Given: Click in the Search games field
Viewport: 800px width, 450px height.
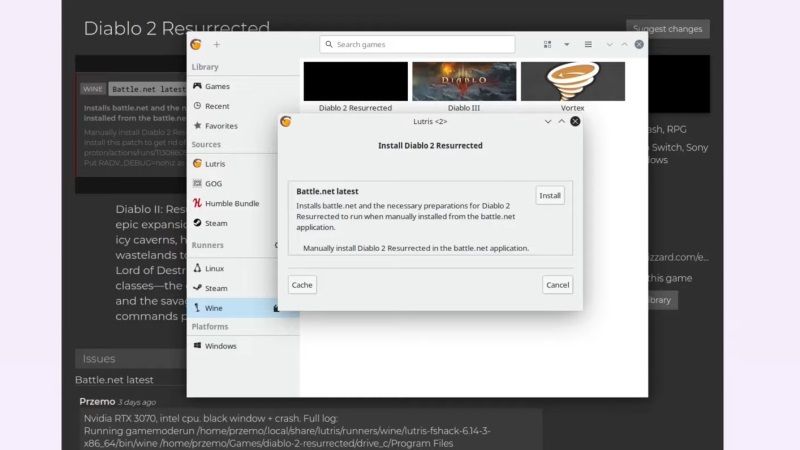Looking at the screenshot, I should [x=417, y=44].
